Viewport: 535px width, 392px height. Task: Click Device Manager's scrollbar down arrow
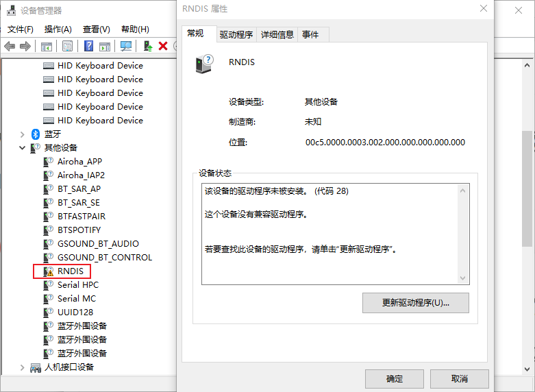527,369
